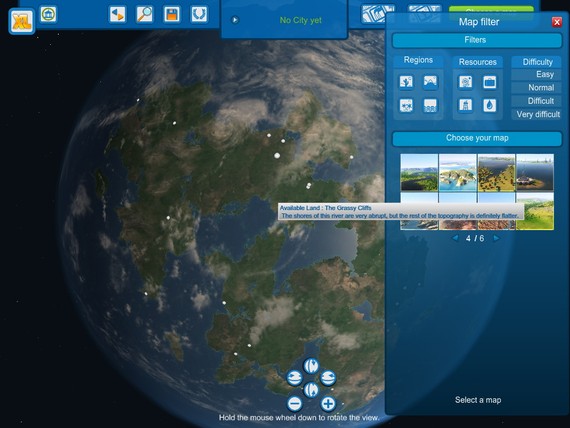Open the laurel wreath achievements icon
This screenshot has width=570, height=428.
[199, 15]
